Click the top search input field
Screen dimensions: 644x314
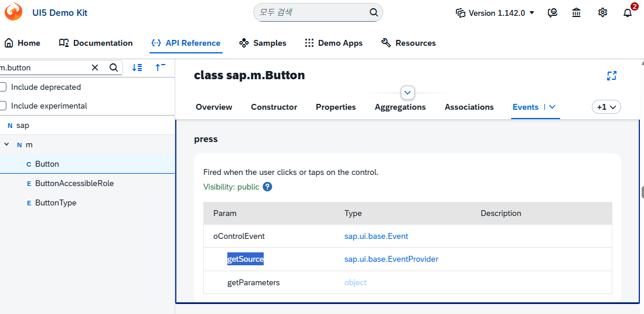(x=312, y=12)
